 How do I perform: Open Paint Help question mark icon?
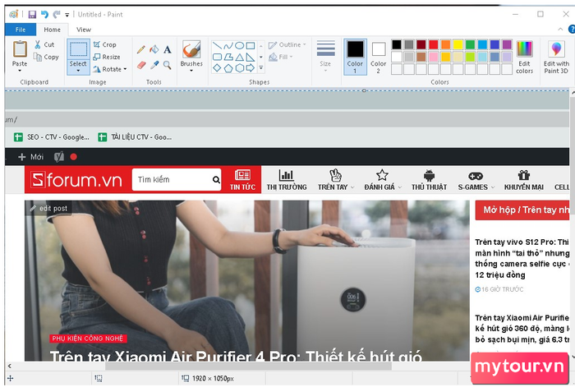click(x=572, y=30)
